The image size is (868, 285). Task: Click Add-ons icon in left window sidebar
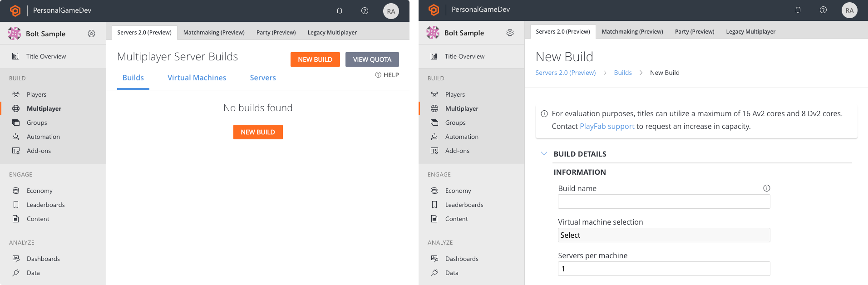[x=16, y=151]
